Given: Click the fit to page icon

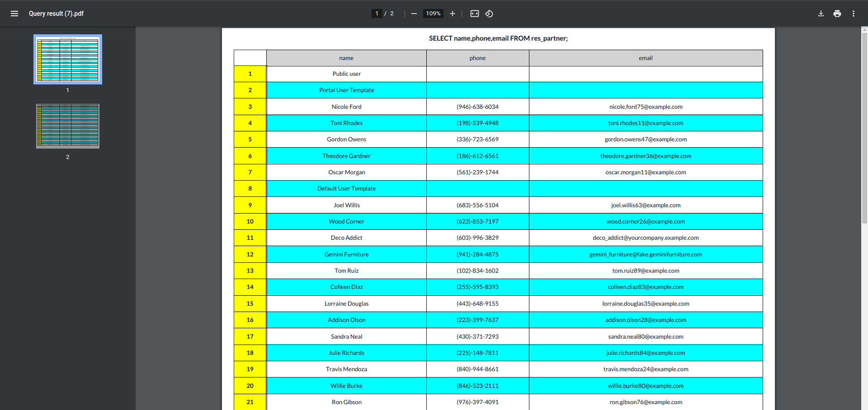Looking at the screenshot, I should click(x=475, y=14).
